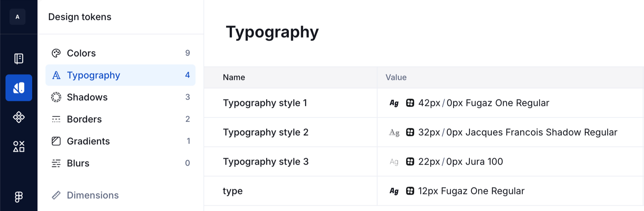This screenshot has height=211, width=644.
Task: Click Ag preview for Typography style 3
Action: coord(394,162)
